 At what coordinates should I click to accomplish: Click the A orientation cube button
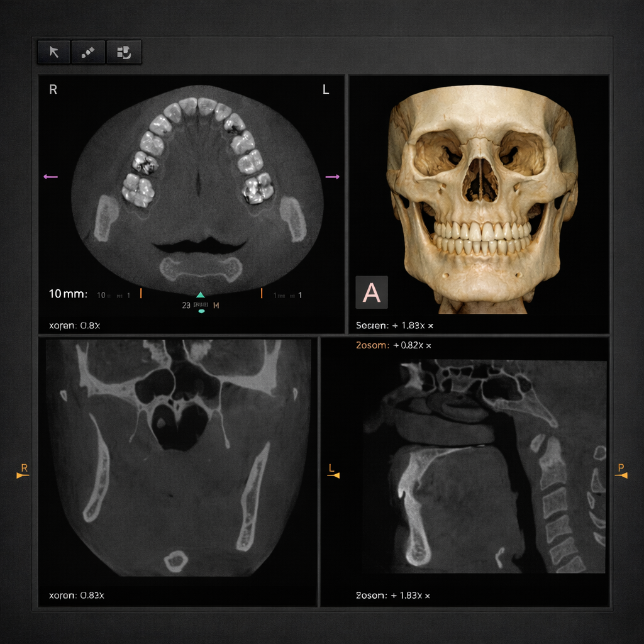(371, 292)
